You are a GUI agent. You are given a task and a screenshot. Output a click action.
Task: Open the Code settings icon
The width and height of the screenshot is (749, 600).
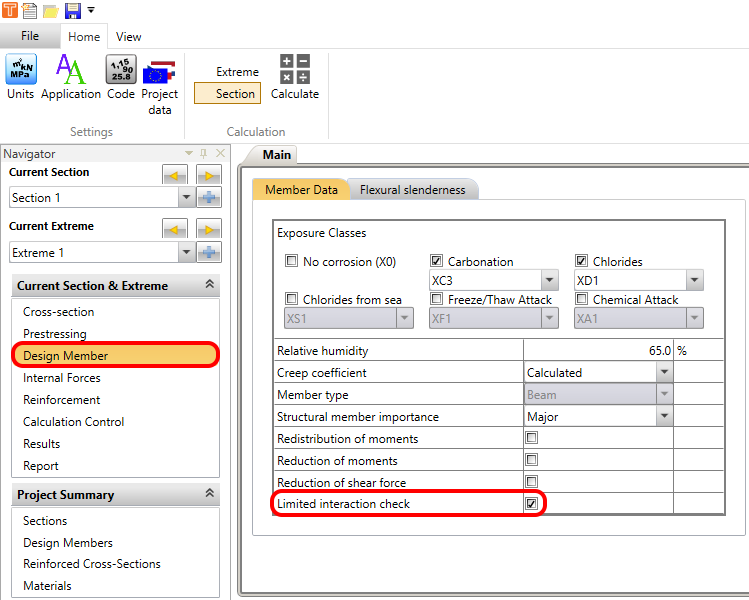point(121,77)
